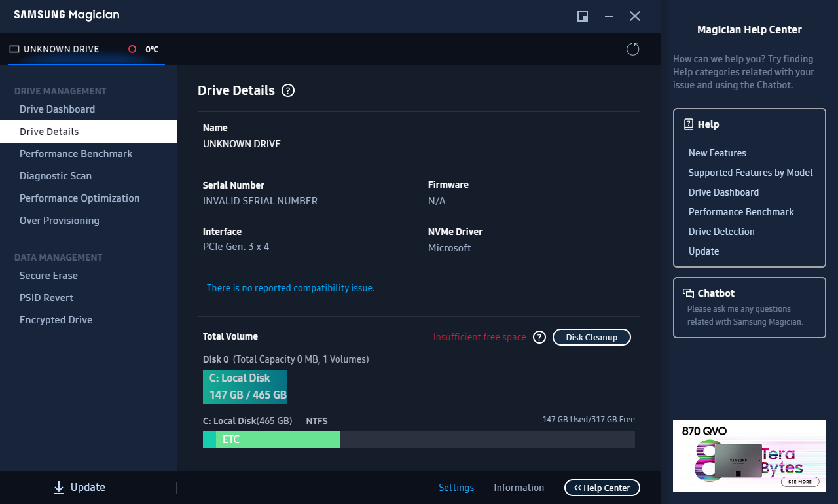Click the NVMe Driver value Microsoft
838x504 pixels.
click(x=449, y=248)
